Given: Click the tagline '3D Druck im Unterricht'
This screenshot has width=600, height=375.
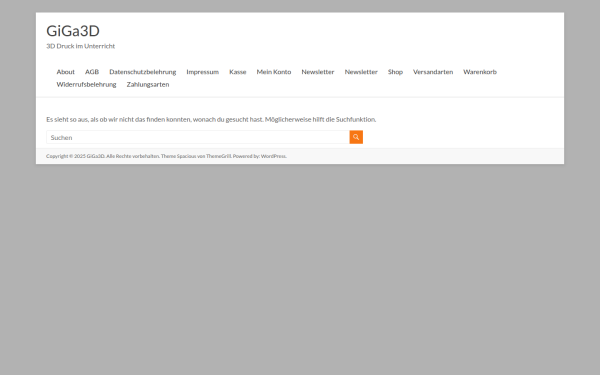Looking at the screenshot, I should point(80,46).
